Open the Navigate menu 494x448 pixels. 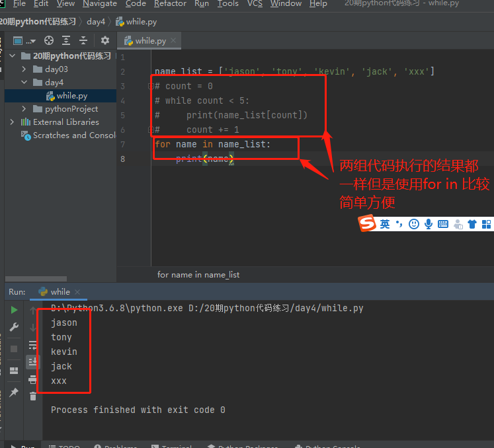click(100, 3)
